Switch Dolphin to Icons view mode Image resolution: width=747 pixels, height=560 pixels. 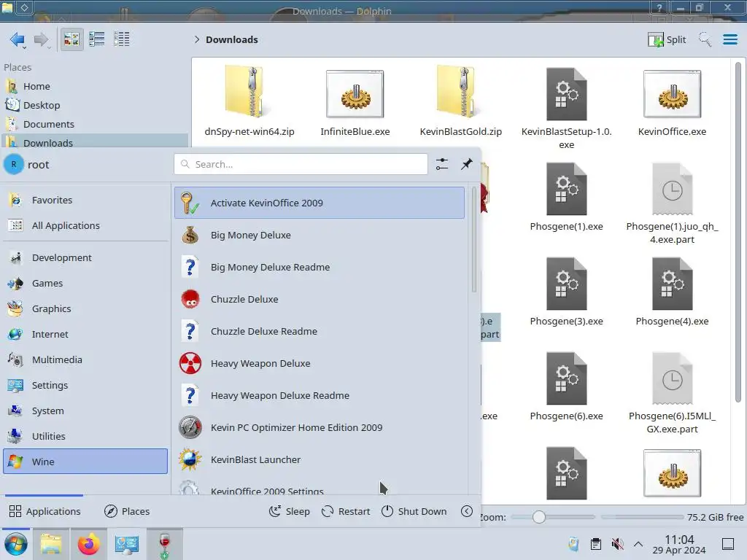pyautogui.click(x=71, y=39)
